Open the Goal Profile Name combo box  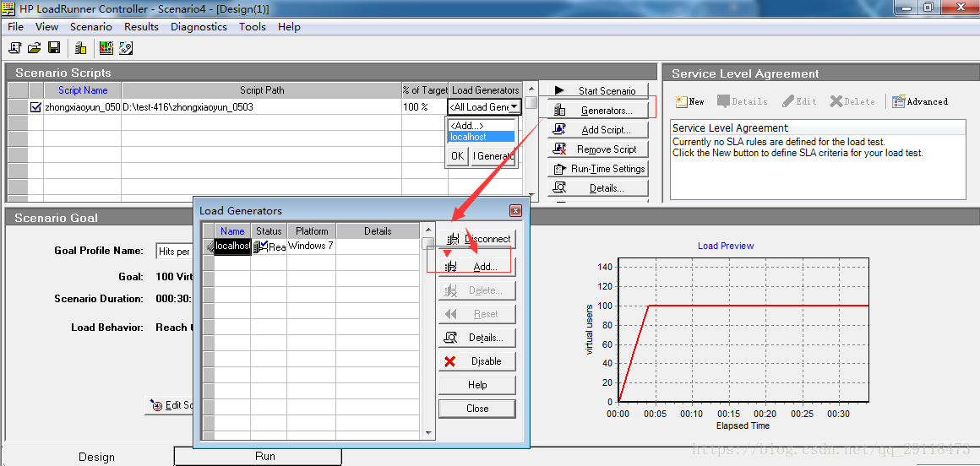pyautogui.click(x=174, y=251)
